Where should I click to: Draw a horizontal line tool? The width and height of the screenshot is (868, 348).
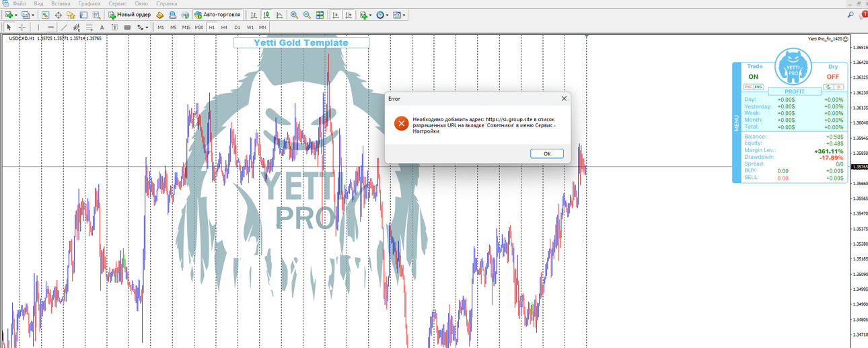(50, 28)
